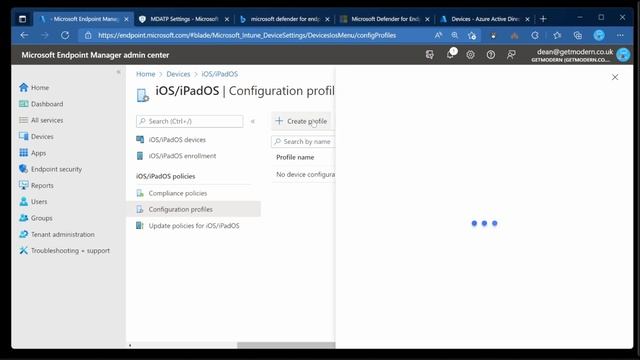640x360 pixels.
Task: Click the read aloud icon in address bar
Action: (438, 36)
